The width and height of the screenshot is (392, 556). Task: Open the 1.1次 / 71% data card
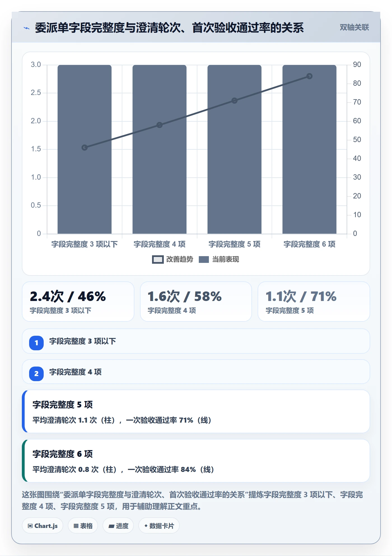pyautogui.click(x=314, y=302)
